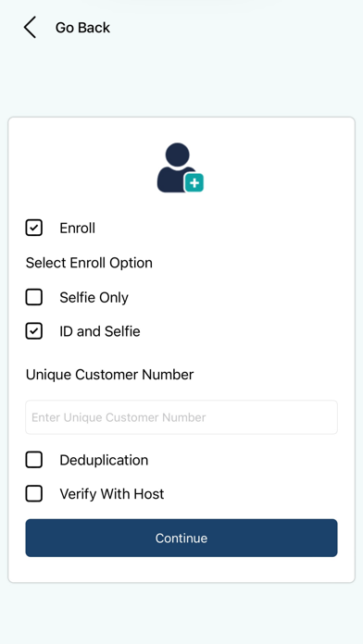Screen dimensions: 363x644
Task: Focus the Enter Unique Customer Number field
Action: pos(181,417)
